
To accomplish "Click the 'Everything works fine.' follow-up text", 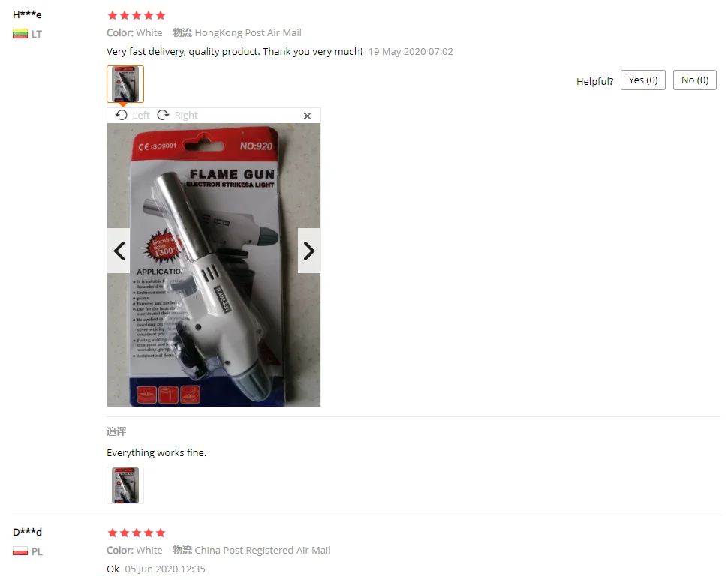I will (156, 453).
